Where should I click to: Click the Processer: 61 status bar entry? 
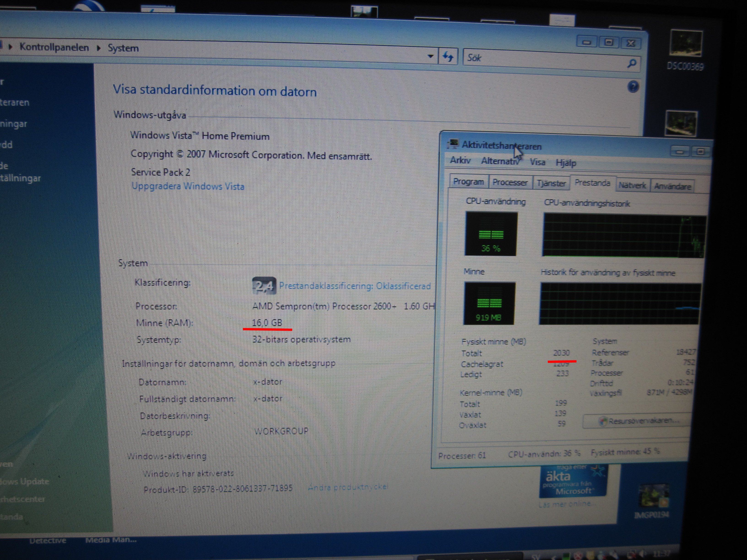click(x=462, y=456)
